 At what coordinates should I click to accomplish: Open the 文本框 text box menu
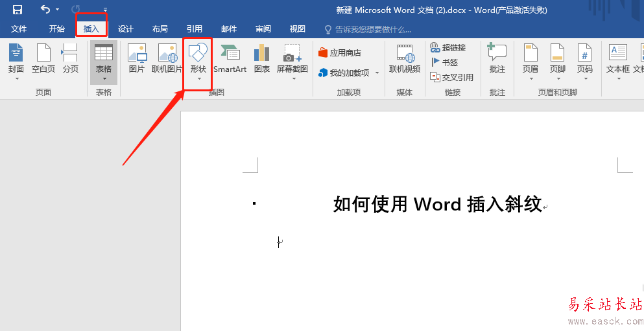(x=617, y=62)
